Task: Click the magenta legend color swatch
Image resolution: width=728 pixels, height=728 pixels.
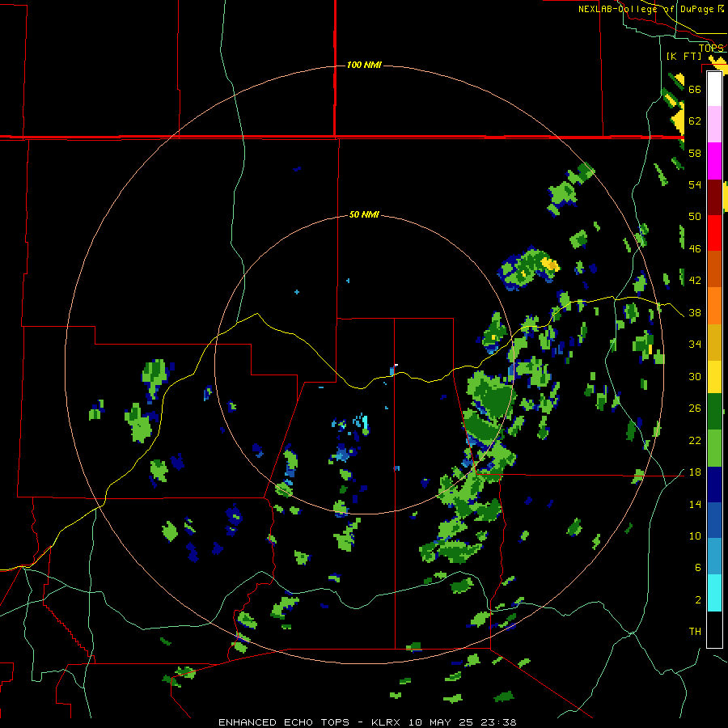Action: pos(714,161)
